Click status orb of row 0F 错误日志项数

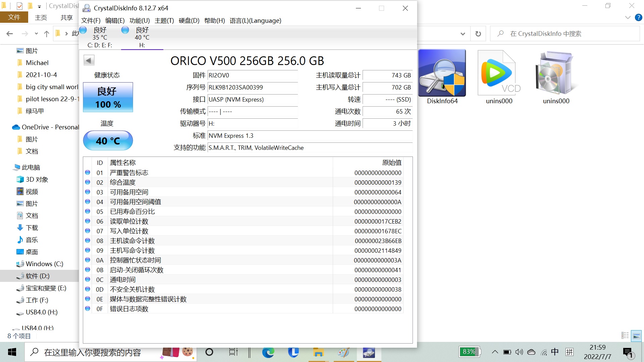tap(88, 308)
